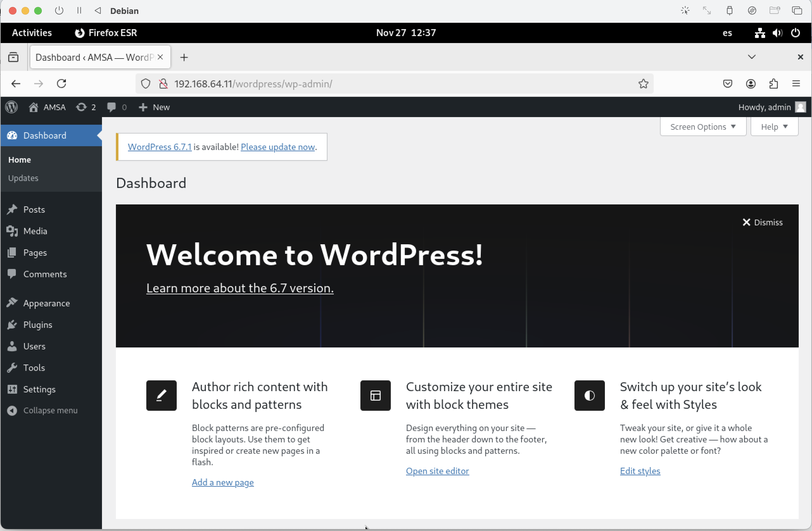Select Updates submenu under Dashboard
The image size is (812, 531).
pyautogui.click(x=23, y=178)
